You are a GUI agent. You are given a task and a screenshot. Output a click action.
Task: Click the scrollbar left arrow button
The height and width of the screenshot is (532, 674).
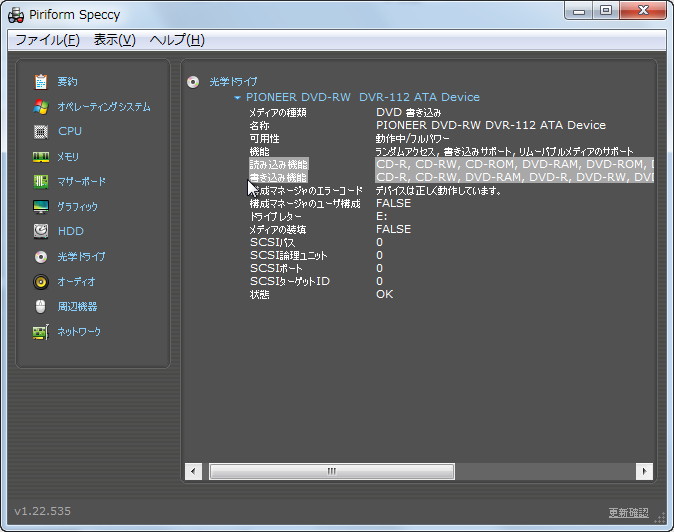[x=193, y=471]
